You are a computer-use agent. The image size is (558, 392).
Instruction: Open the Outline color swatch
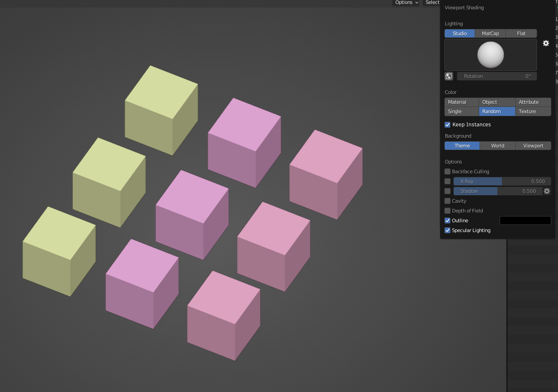pyautogui.click(x=525, y=220)
